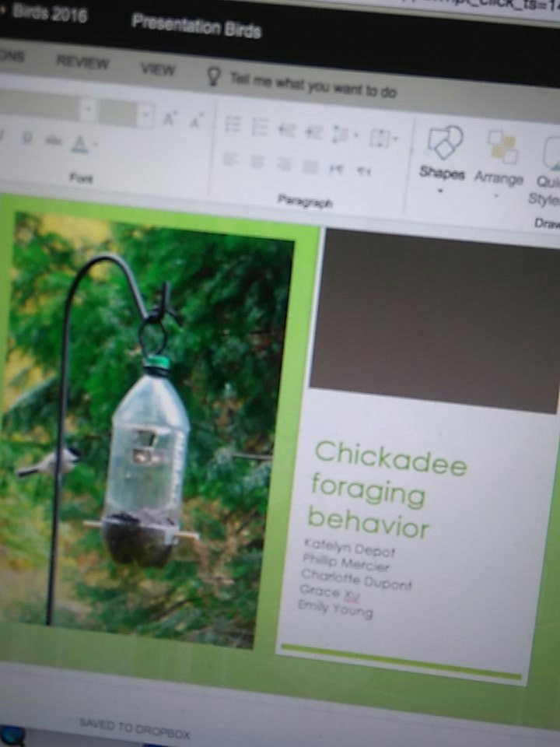Image resolution: width=560 pixels, height=747 pixels.
Task: Toggle strikethrough (abc) formatting
Action: tap(54, 140)
